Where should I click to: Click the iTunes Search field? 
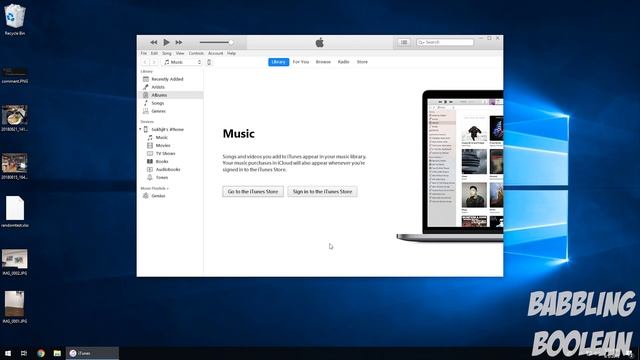coord(445,42)
